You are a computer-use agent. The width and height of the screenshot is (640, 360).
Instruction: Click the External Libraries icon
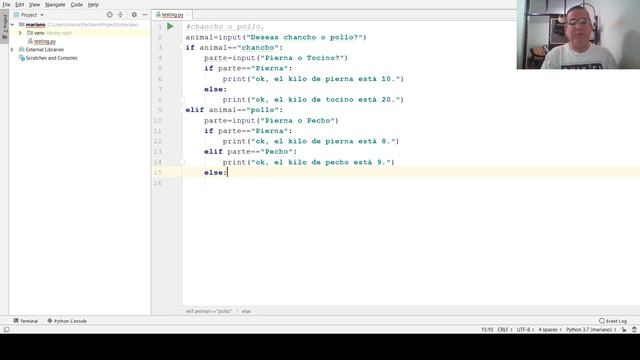pyautogui.click(x=22, y=49)
